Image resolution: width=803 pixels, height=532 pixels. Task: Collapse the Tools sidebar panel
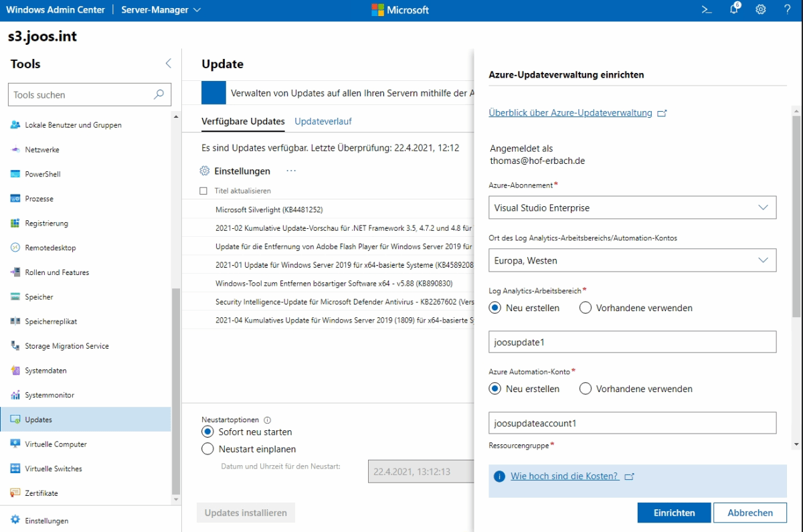(168, 63)
